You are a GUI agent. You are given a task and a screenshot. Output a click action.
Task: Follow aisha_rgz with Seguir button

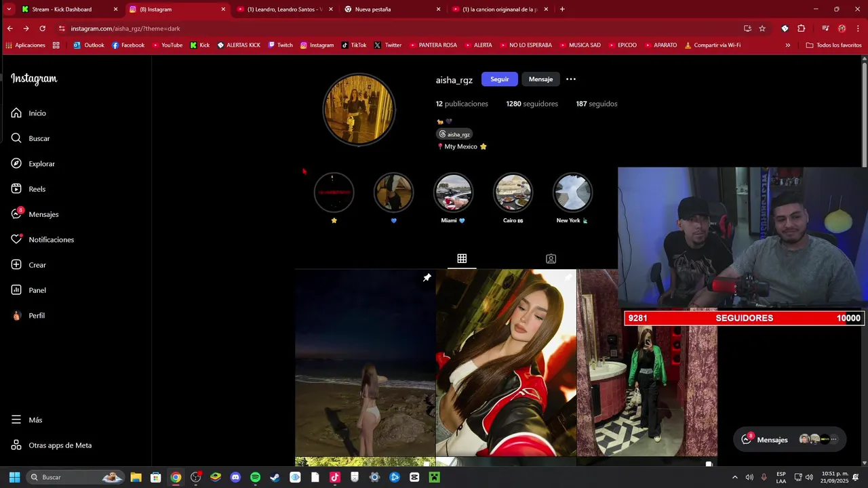pyautogui.click(x=500, y=79)
